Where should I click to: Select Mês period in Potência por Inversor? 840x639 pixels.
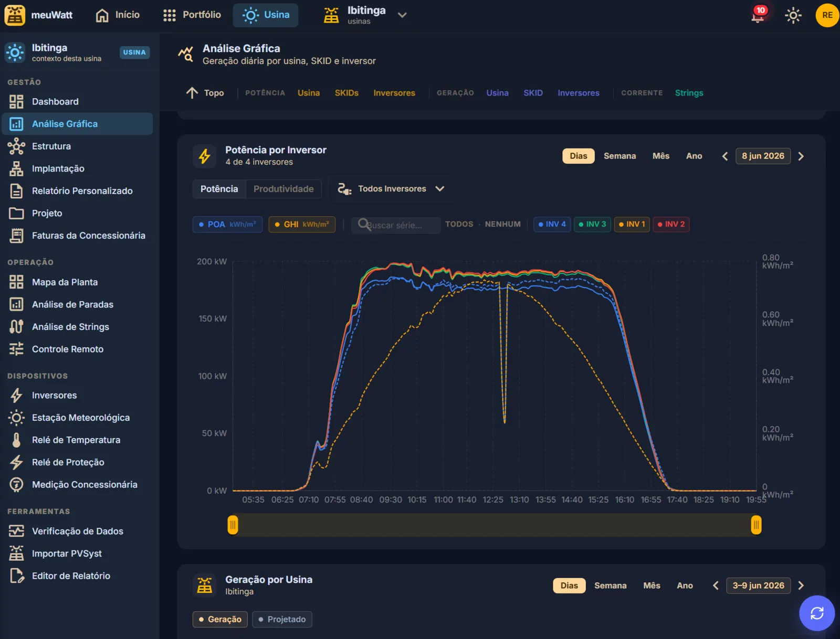tap(660, 156)
